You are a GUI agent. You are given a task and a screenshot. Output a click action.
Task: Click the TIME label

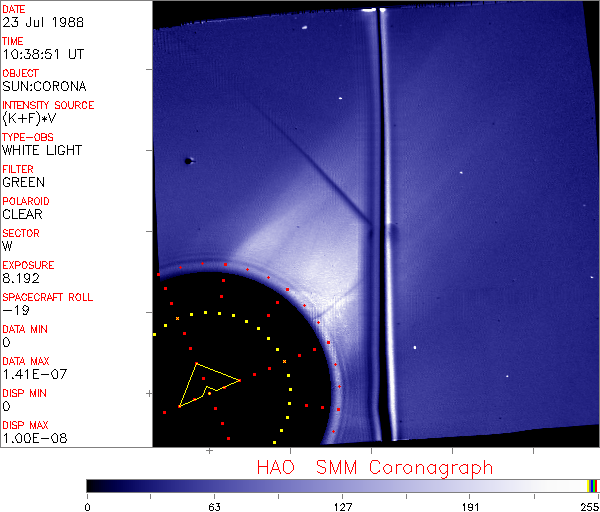(x=13, y=41)
